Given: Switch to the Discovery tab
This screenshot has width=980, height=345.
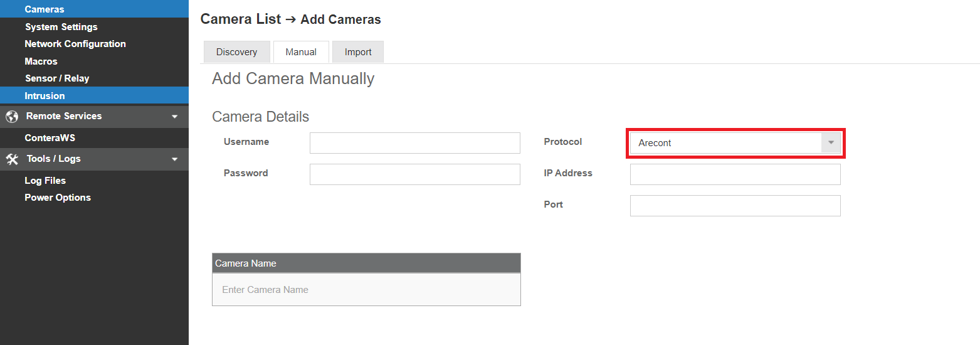Looking at the screenshot, I should (x=236, y=52).
